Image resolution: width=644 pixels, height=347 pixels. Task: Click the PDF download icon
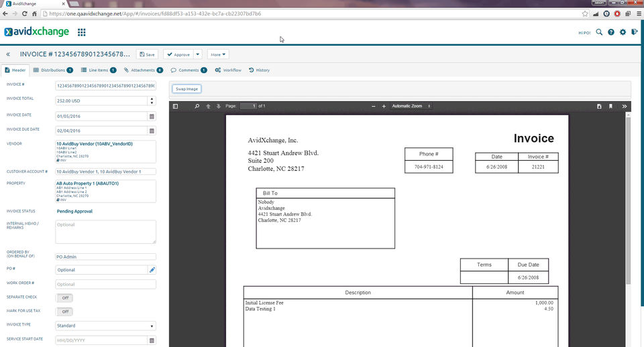click(599, 107)
